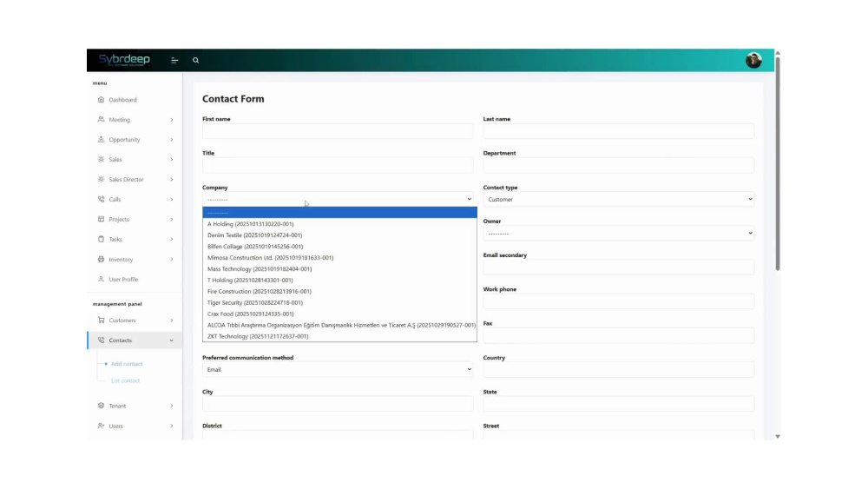Open User Profile menu label
Viewport: 868px width, 489px height.
tap(123, 280)
